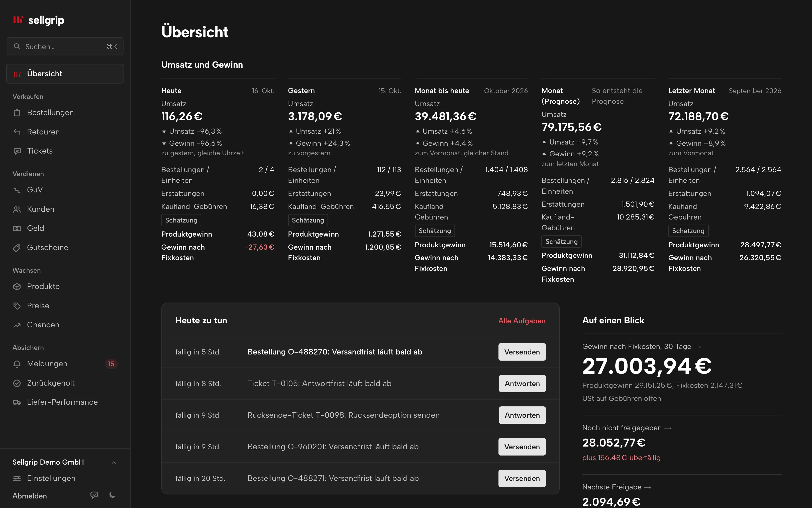Click the Zurückgeholt checkmark circle icon
The height and width of the screenshot is (508, 812).
click(17, 383)
